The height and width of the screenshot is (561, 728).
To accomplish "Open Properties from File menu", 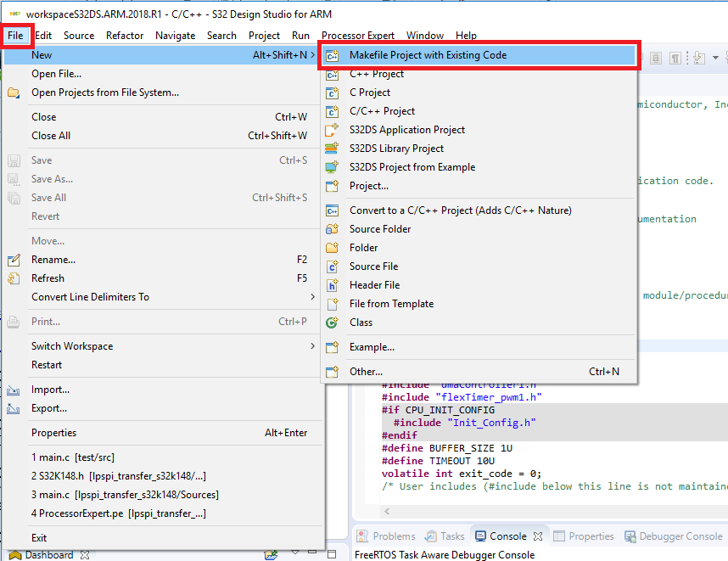I will click(163, 433).
